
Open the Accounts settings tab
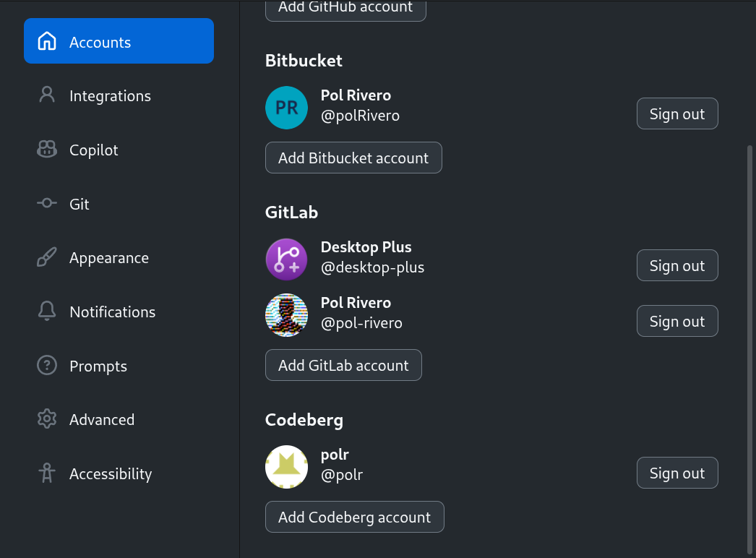(x=119, y=41)
